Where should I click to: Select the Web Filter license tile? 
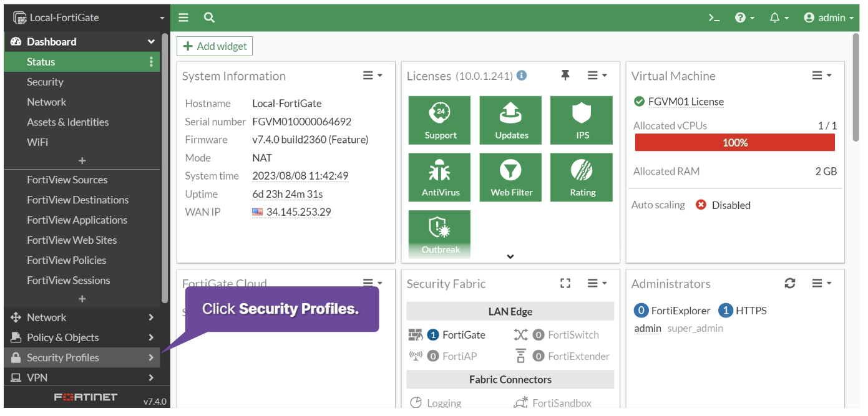(510, 177)
